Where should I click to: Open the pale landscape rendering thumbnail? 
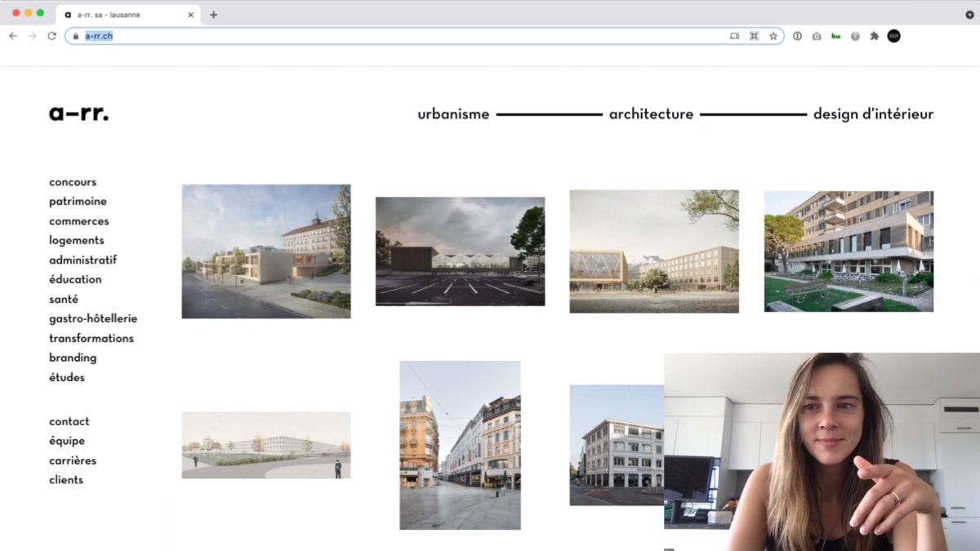click(266, 445)
